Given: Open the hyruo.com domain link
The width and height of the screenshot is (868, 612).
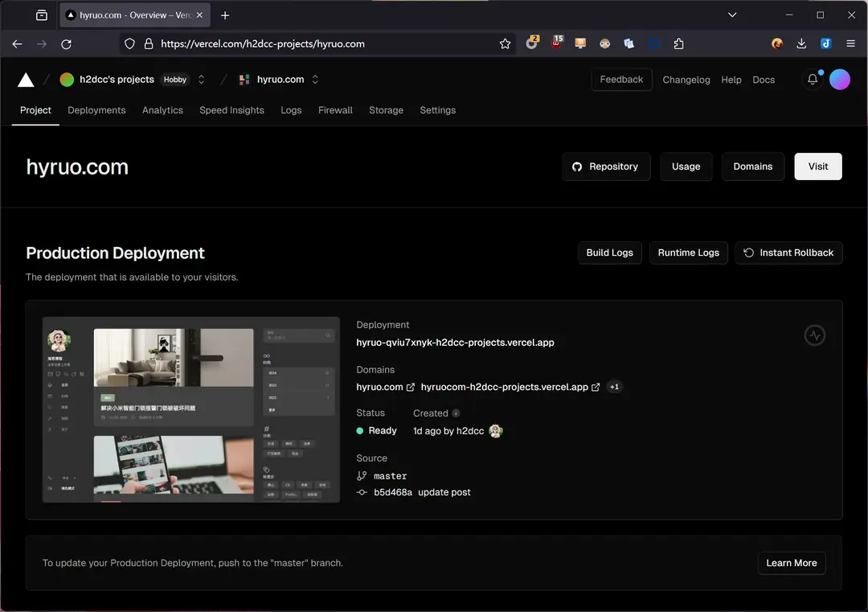Looking at the screenshot, I should [380, 387].
